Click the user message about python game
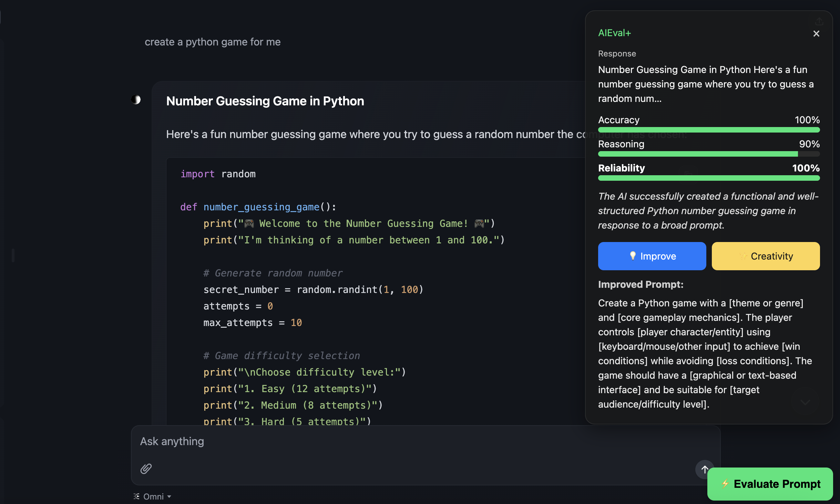The height and width of the screenshot is (504, 840). click(213, 42)
